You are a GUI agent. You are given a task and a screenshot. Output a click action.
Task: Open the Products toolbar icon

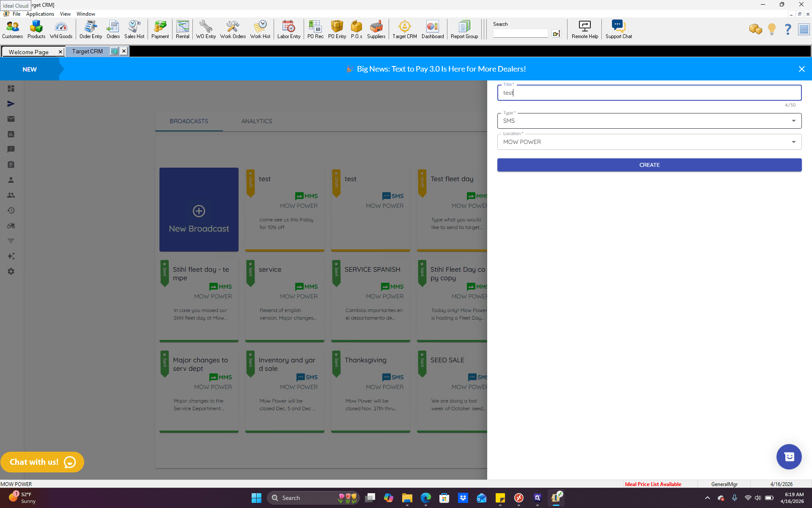pos(36,30)
